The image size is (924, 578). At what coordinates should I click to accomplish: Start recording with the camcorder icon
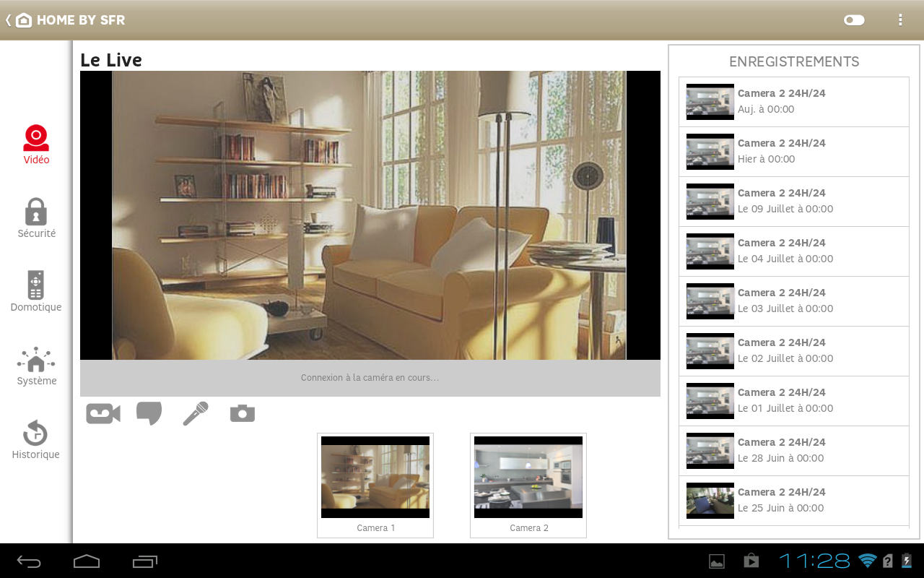(x=103, y=413)
